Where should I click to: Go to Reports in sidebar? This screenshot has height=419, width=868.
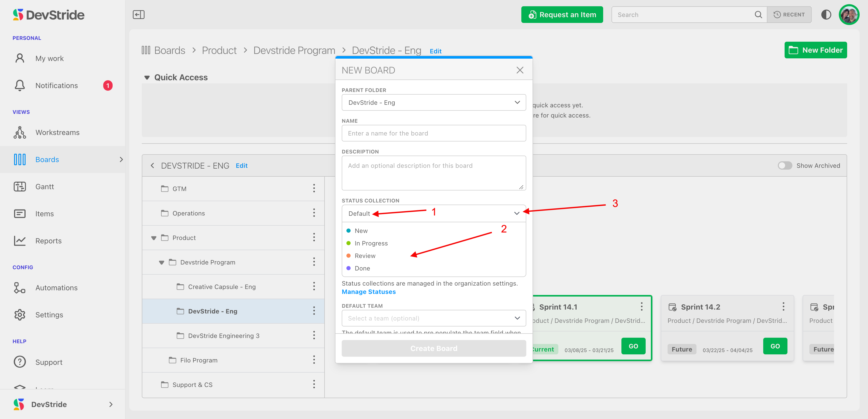point(48,241)
